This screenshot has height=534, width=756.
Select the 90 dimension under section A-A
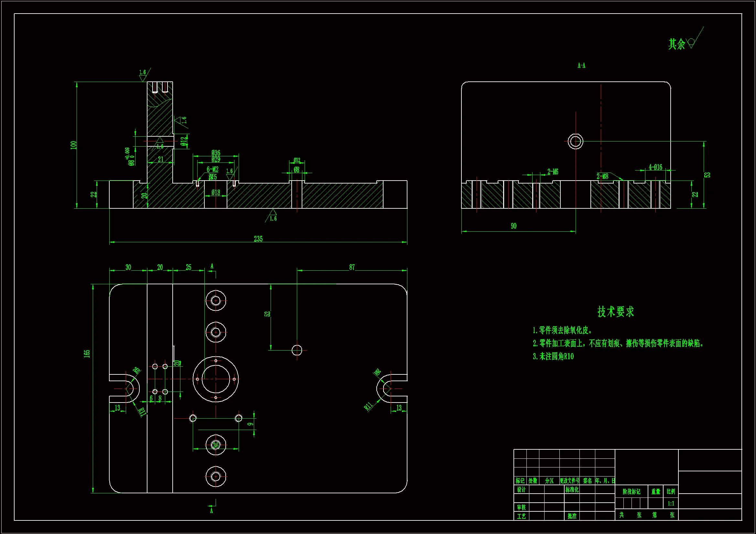[514, 226]
